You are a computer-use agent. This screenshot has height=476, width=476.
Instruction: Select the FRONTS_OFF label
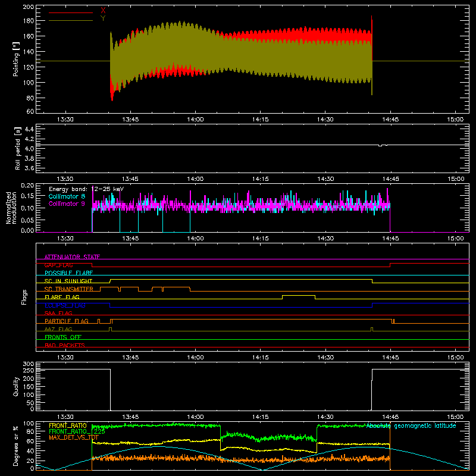pos(63,337)
